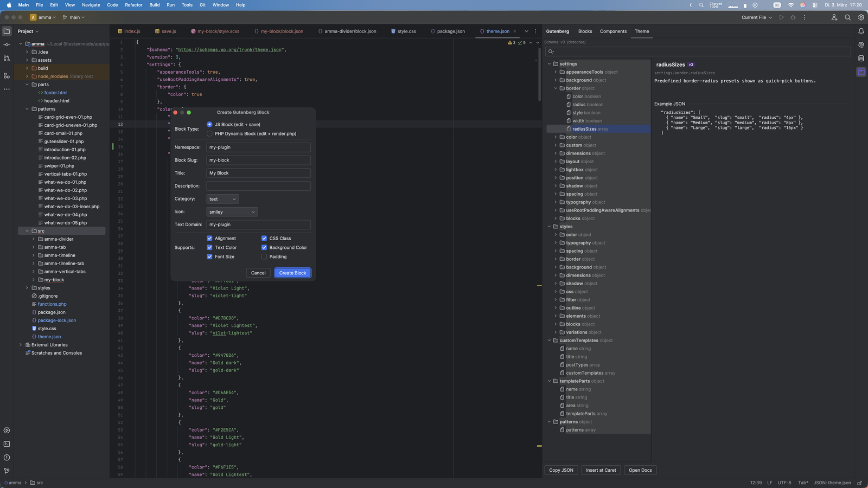Open the Pull Requests tool window icon
Viewport: 868px width, 488px height.
pyautogui.click(x=7, y=58)
